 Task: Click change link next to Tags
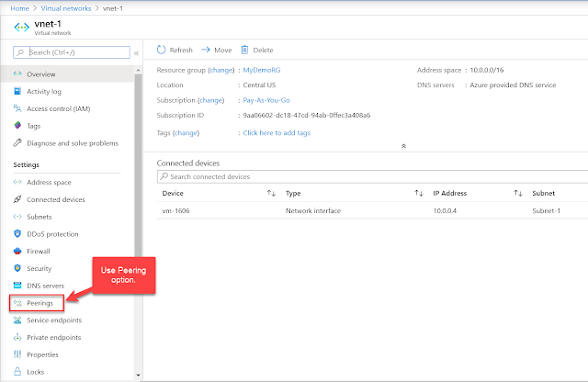186,133
